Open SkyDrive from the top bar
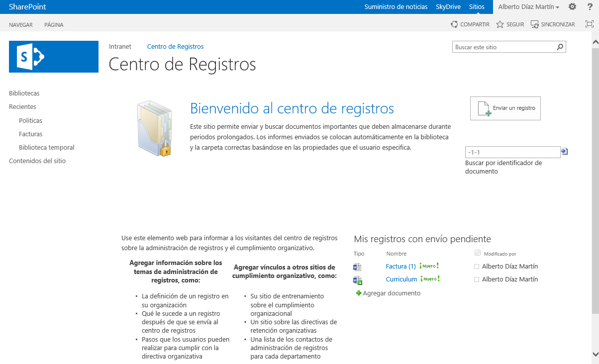The image size is (599, 364). tap(448, 7)
